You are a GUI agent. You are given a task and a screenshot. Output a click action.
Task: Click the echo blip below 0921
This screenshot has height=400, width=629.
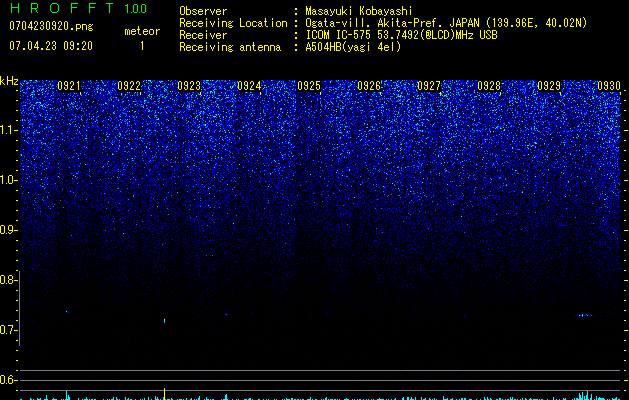[x=67, y=312]
